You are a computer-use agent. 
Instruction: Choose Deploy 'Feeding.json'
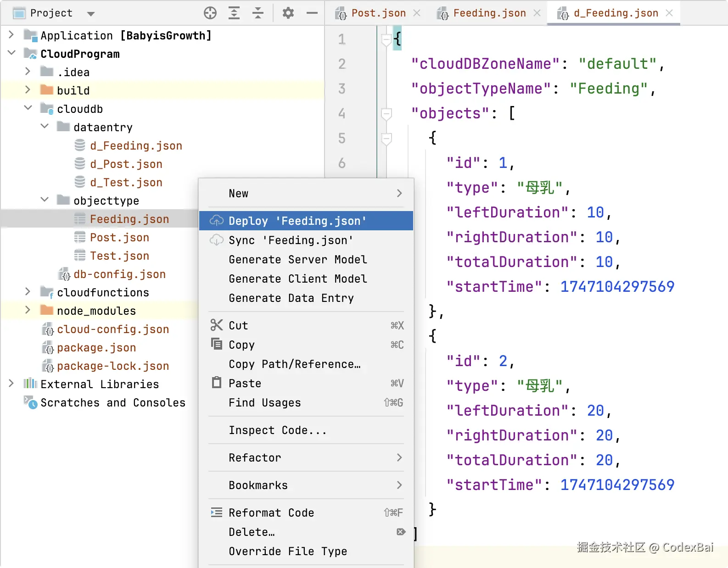coord(306,221)
